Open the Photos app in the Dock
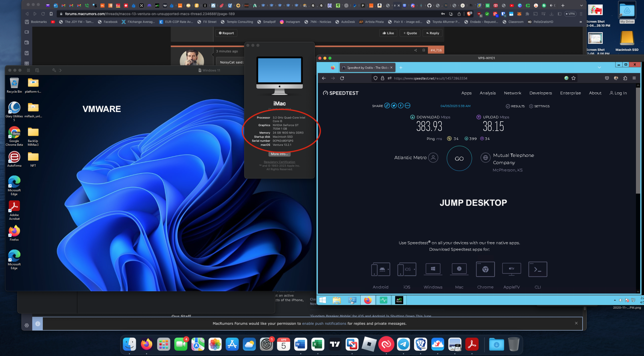The height and width of the screenshot is (356, 644). pos(215,345)
